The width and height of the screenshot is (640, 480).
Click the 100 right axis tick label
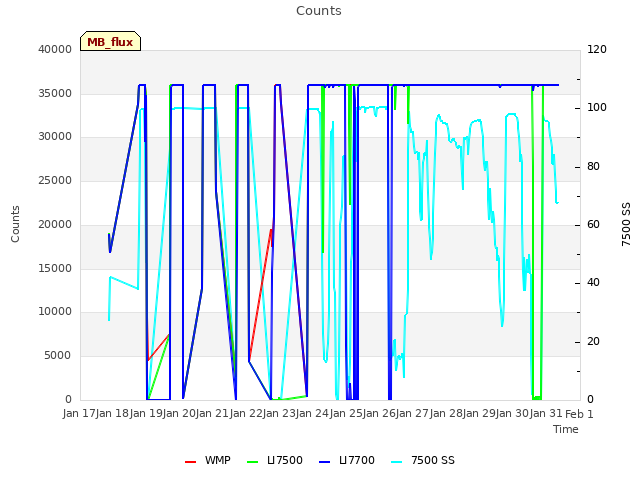pos(597,108)
